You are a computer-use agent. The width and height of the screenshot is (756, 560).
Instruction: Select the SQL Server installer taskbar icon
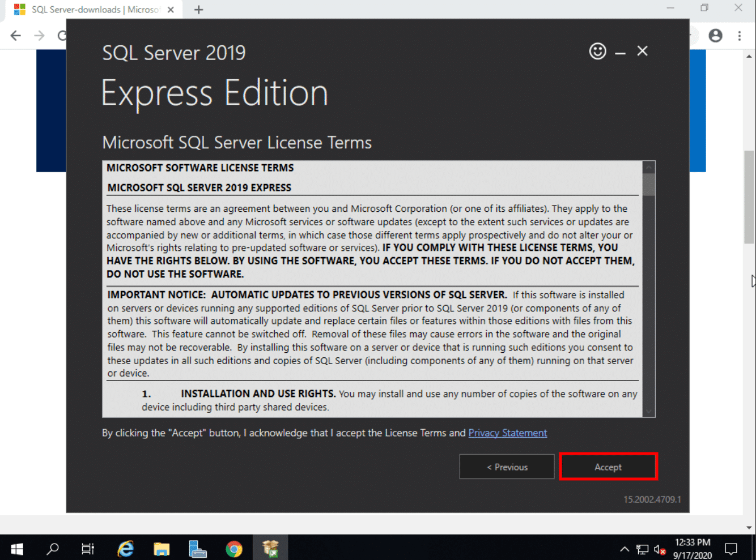point(270,548)
